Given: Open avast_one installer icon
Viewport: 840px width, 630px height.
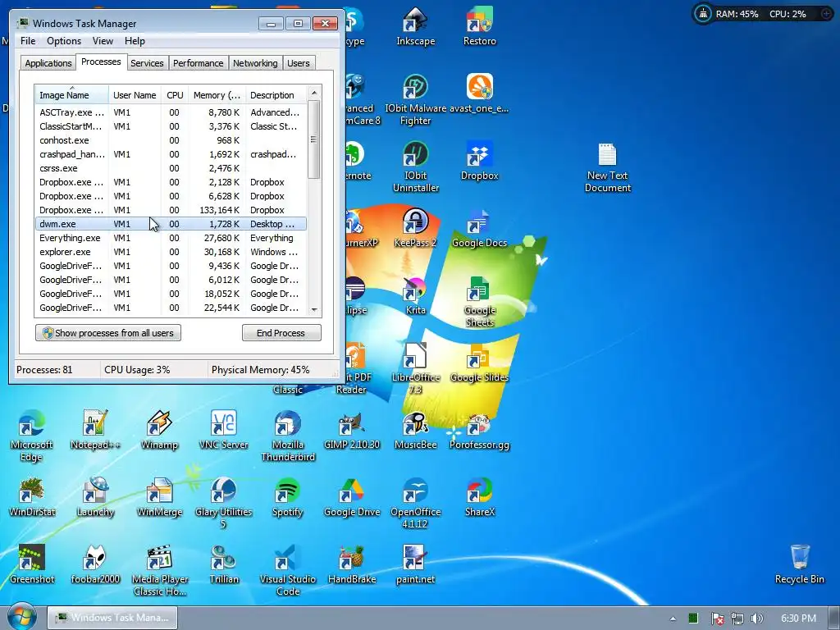Looking at the screenshot, I should point(479,94).
